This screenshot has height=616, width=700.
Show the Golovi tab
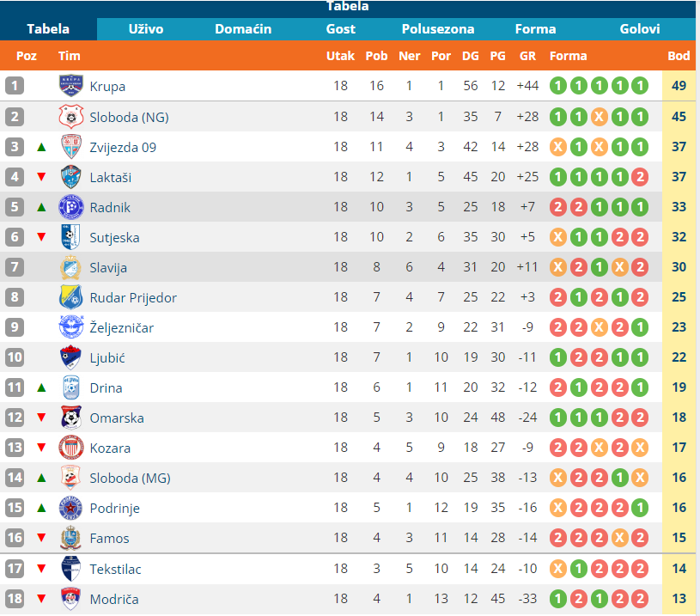click(x=640, y=29)
